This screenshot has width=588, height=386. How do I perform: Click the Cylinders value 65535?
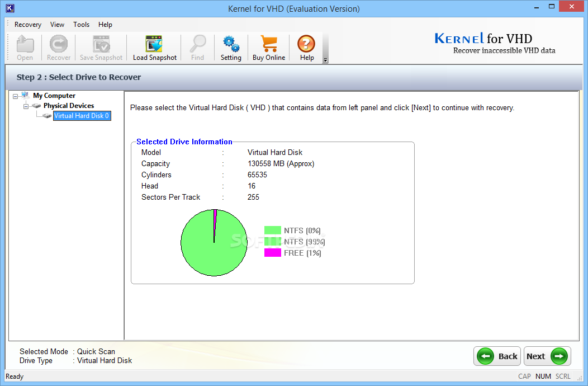click(x=257, y=175)
